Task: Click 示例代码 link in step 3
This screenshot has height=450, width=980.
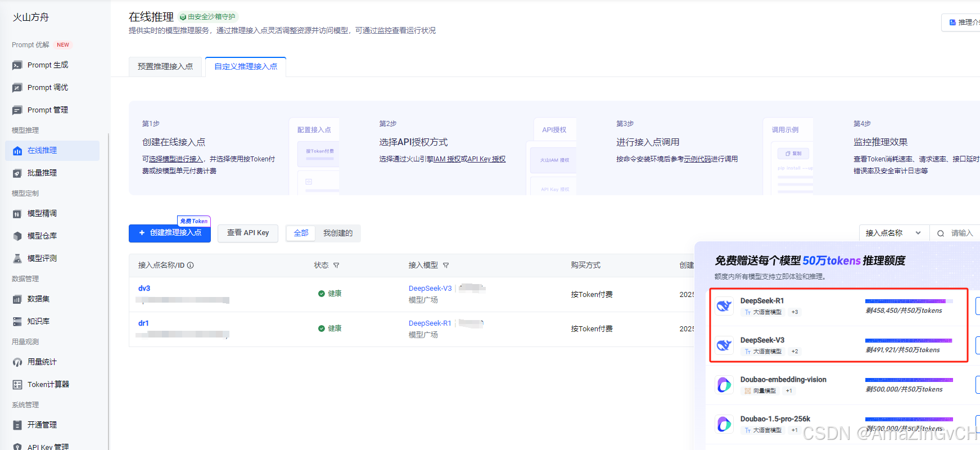Action: coord(697,160)
